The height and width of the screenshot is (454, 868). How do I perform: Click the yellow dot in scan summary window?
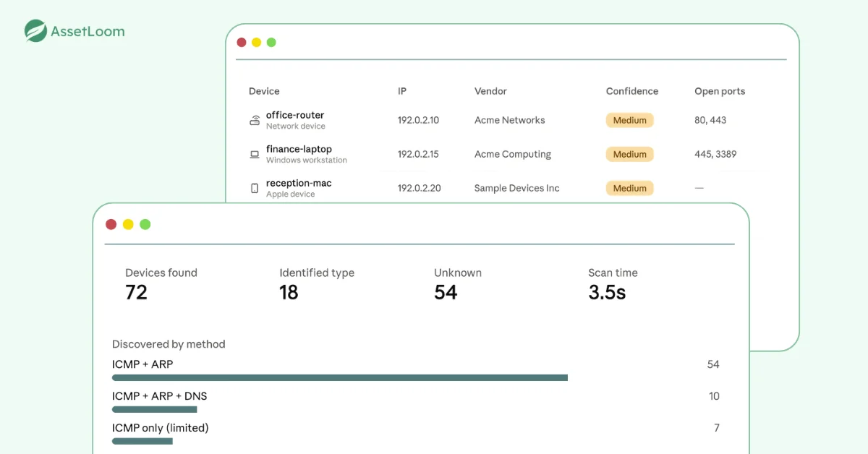[x=128, y=224]
